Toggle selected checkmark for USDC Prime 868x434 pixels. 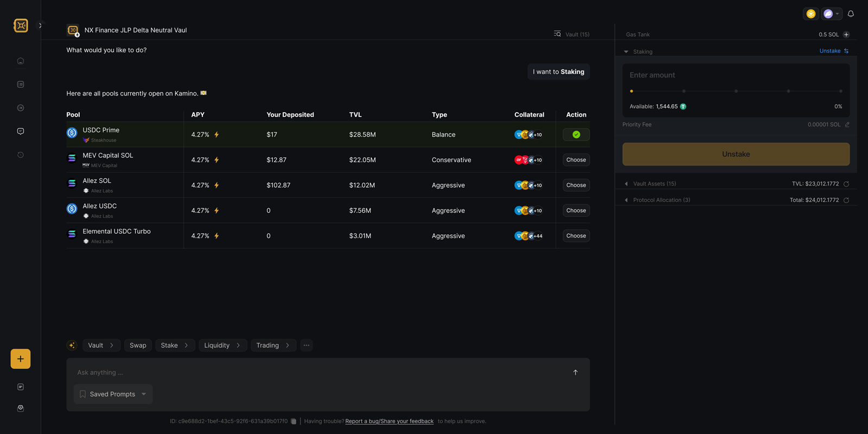pos(576,135)
